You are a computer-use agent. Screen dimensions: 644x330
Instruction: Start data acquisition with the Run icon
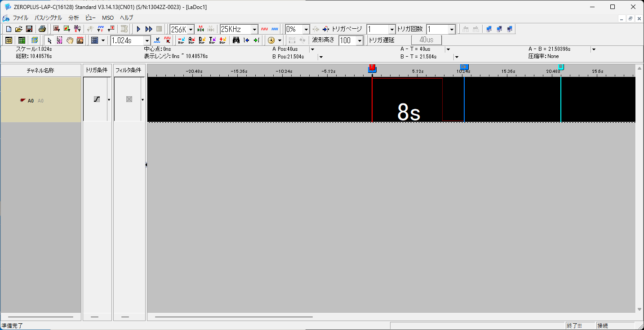point(138,29)
